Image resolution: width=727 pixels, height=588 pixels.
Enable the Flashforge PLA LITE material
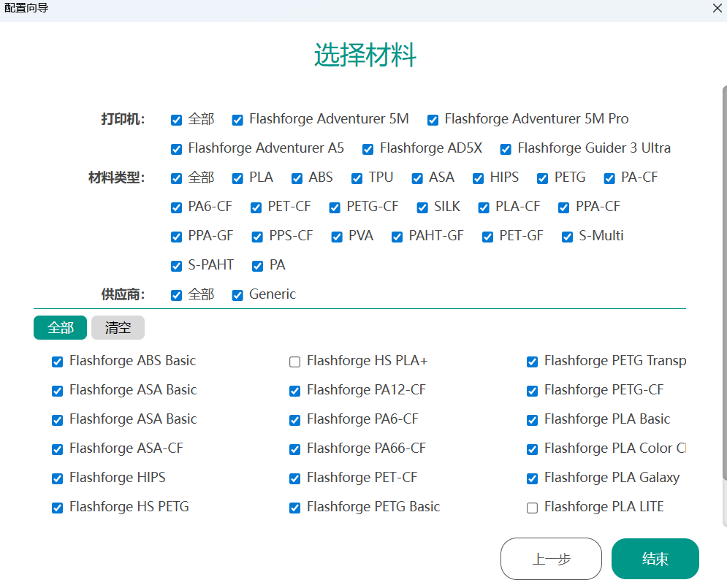click(x=532, y=508)
